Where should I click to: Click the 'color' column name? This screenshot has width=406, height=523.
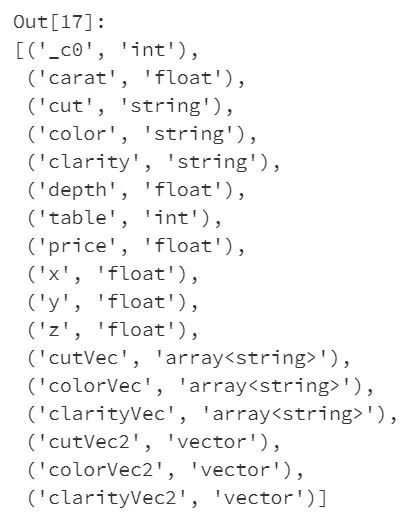pos(77,134)
